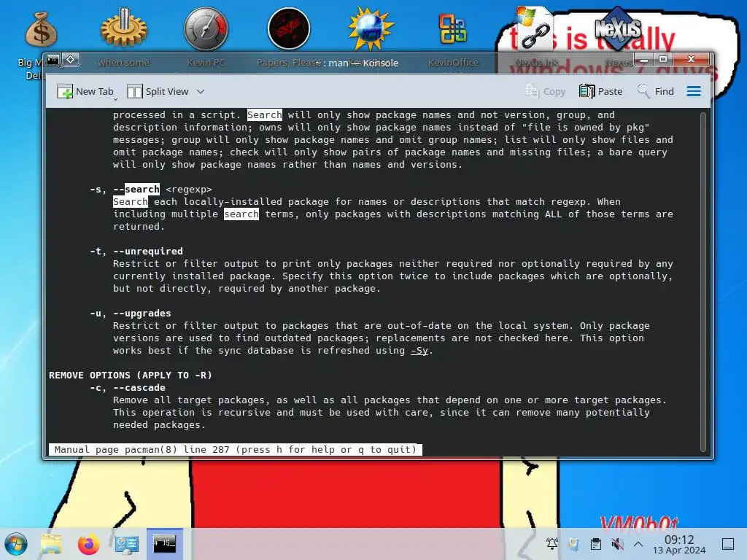747x560 pixels.
Task: Click the Copy documents icon
Action: tap(532, 91)
